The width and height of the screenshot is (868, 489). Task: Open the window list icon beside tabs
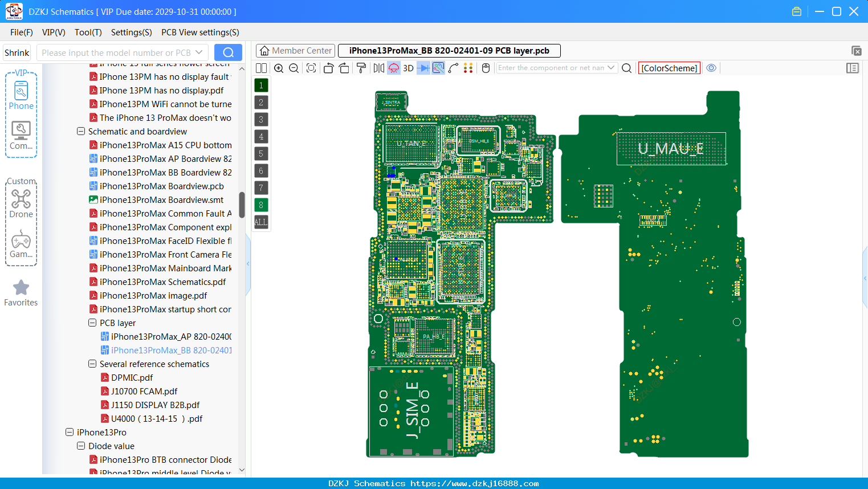click(x=856, y=51)
